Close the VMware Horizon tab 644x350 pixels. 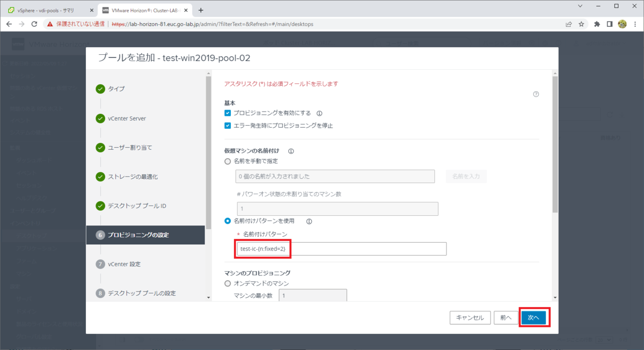(x=186, y=10)
